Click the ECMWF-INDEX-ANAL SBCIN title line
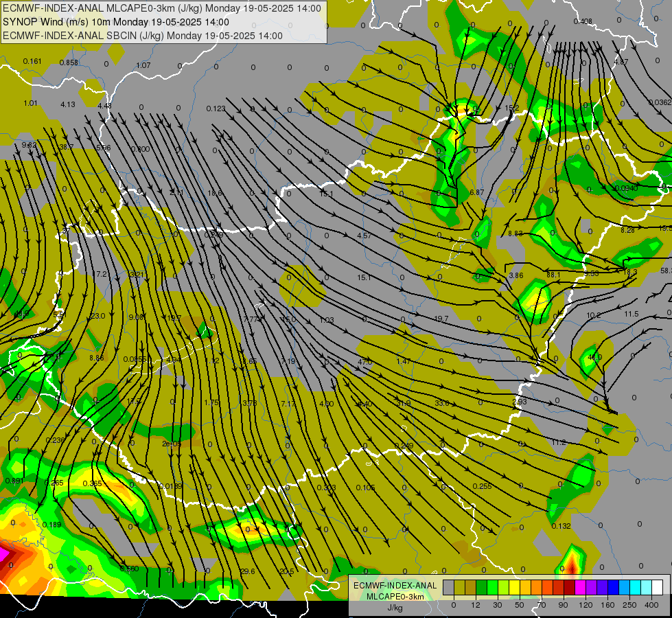Image resolution: width=672 pixels, height=618 pixels. tap(143, 36)
